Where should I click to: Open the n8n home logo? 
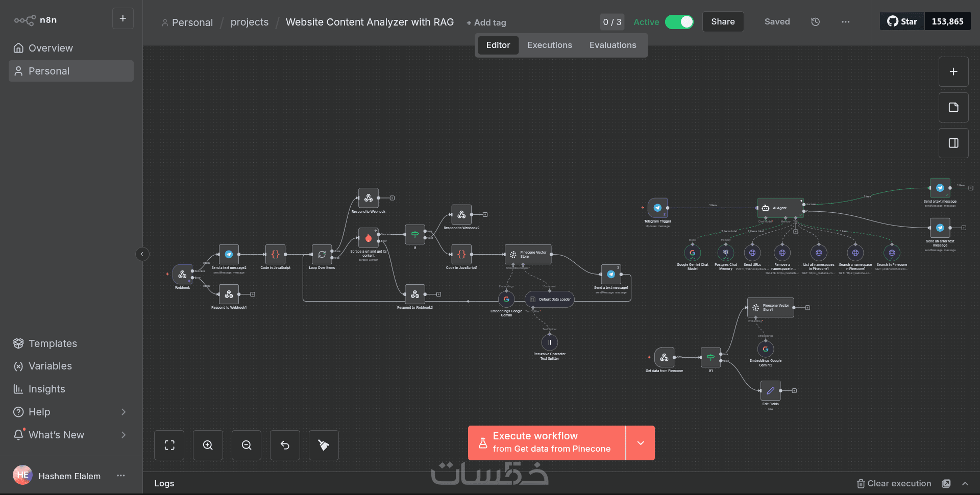(x=35, y=20)
